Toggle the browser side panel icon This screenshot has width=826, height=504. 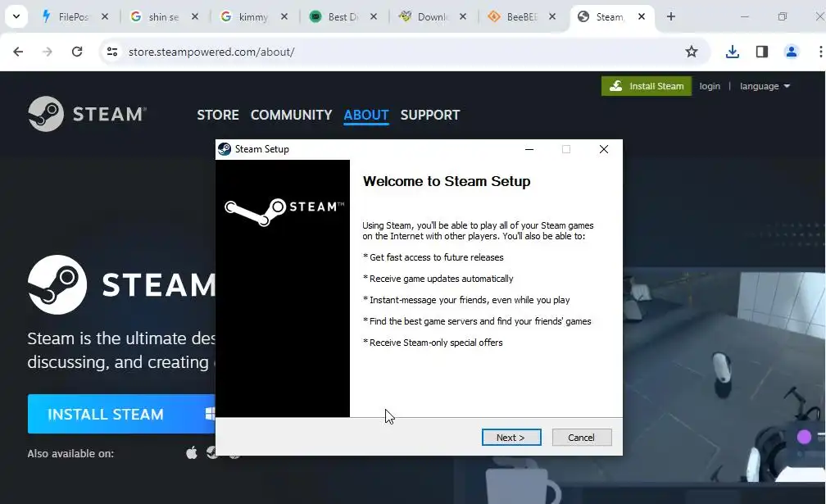click(762, 52)
